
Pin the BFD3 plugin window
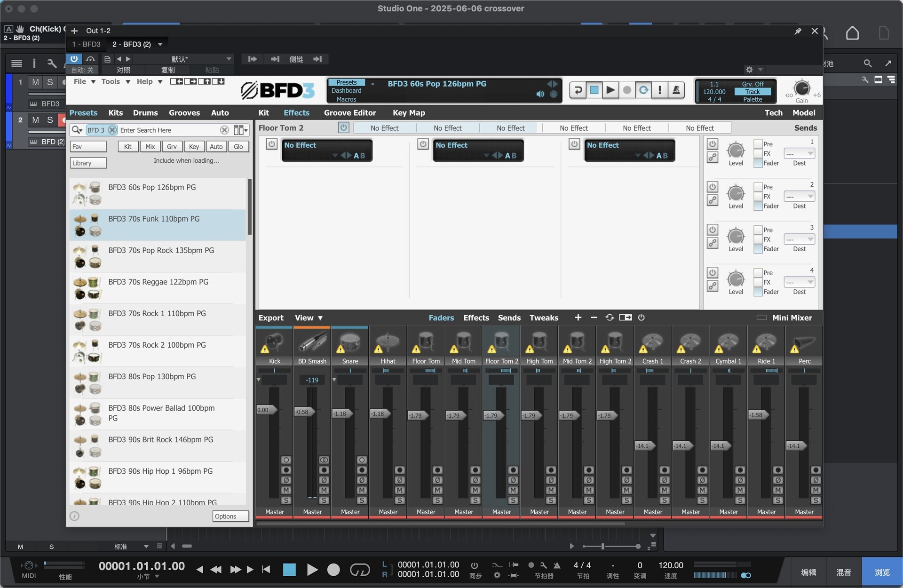click(798, 31)
